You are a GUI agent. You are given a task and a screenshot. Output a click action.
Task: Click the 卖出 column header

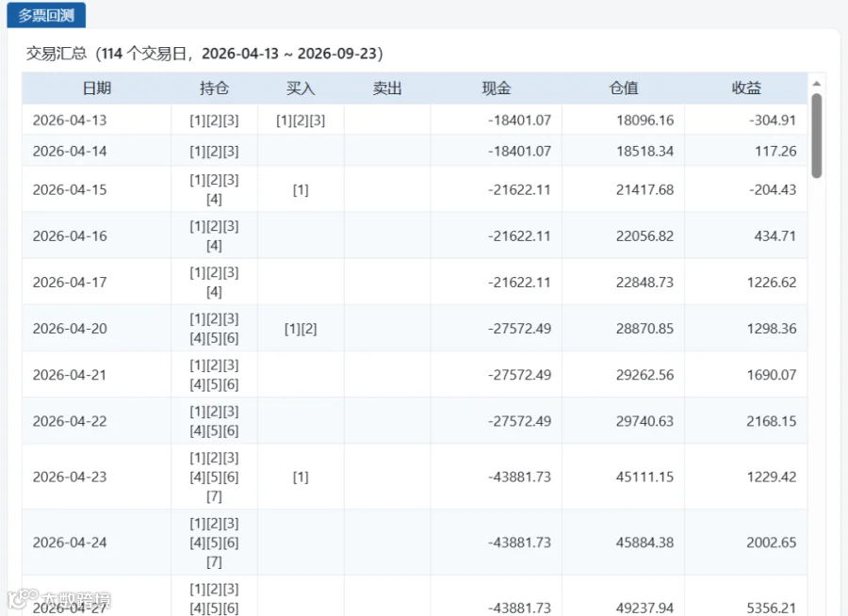pyautogui.click(x=387, y=89)
